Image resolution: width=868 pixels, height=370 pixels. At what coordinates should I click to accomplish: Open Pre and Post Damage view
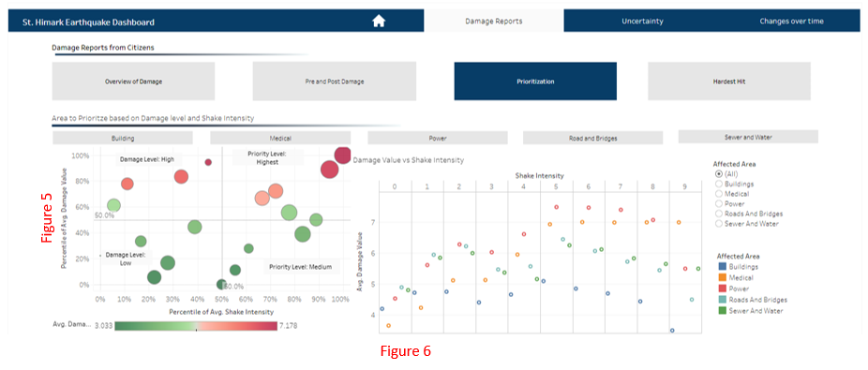(335, 81)
